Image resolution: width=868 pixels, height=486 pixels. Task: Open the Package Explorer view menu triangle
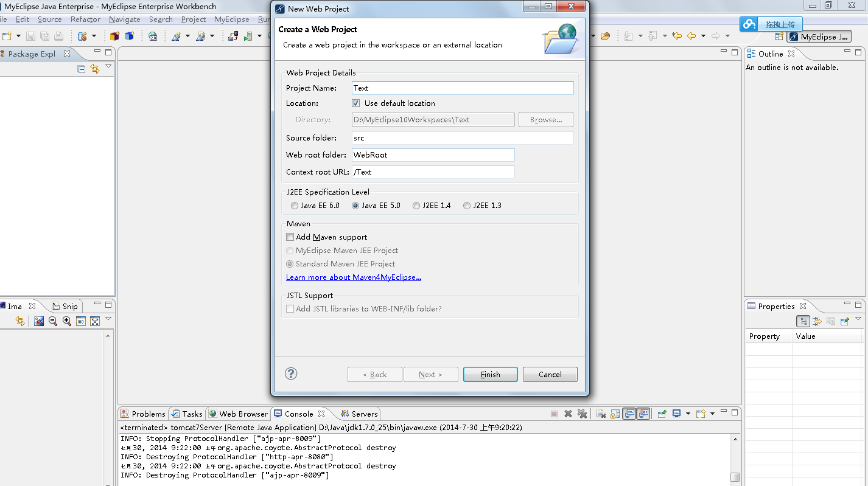click(108, 66)
